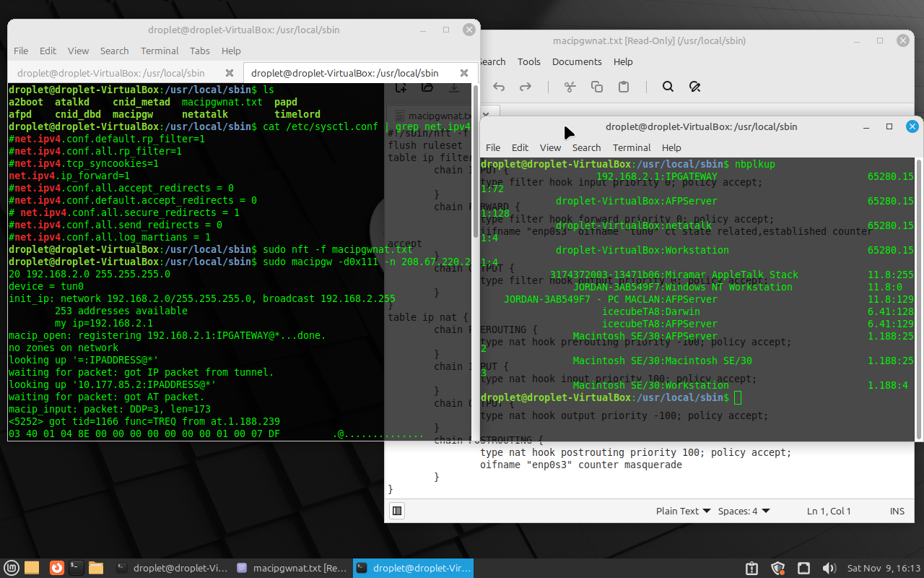Open File menu in the nbplkup terminal
The image size is (924, 578).
tap(493, 147)
